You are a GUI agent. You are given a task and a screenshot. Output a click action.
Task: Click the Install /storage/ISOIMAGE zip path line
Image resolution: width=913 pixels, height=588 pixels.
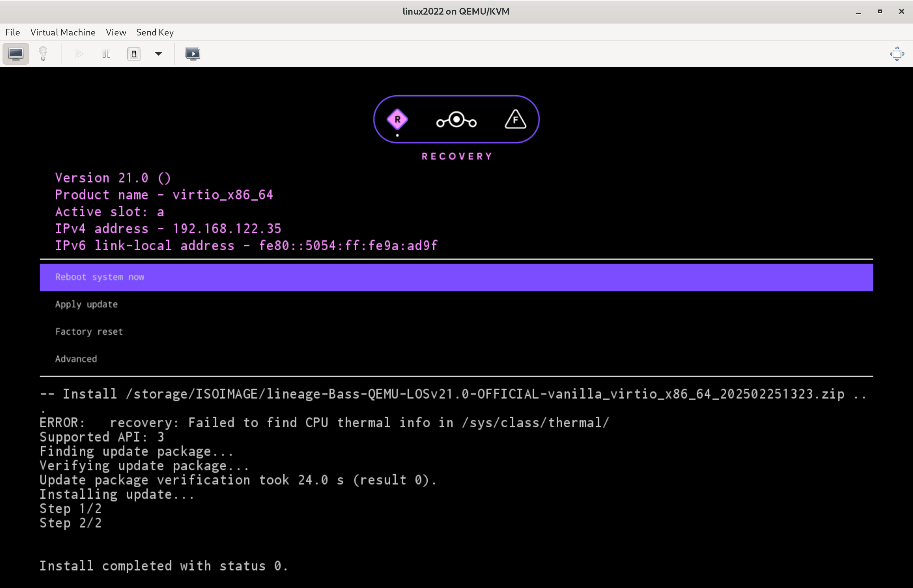click(453, 394)
